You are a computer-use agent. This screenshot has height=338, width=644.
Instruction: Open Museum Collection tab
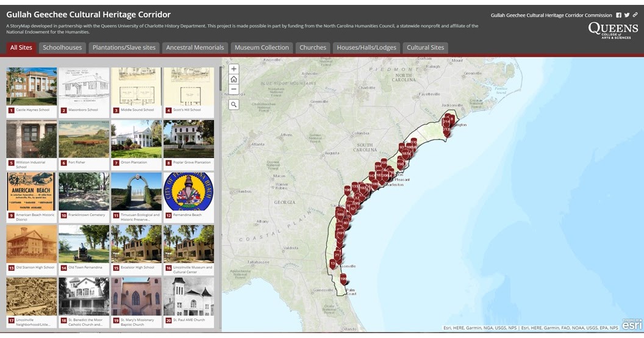(x=262, y=48)
